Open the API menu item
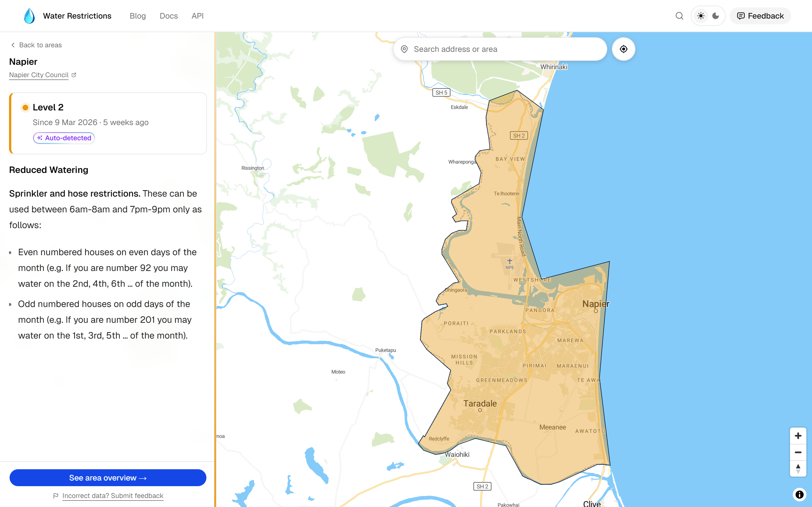Screen dimensions: 812x507 (197, 16)
